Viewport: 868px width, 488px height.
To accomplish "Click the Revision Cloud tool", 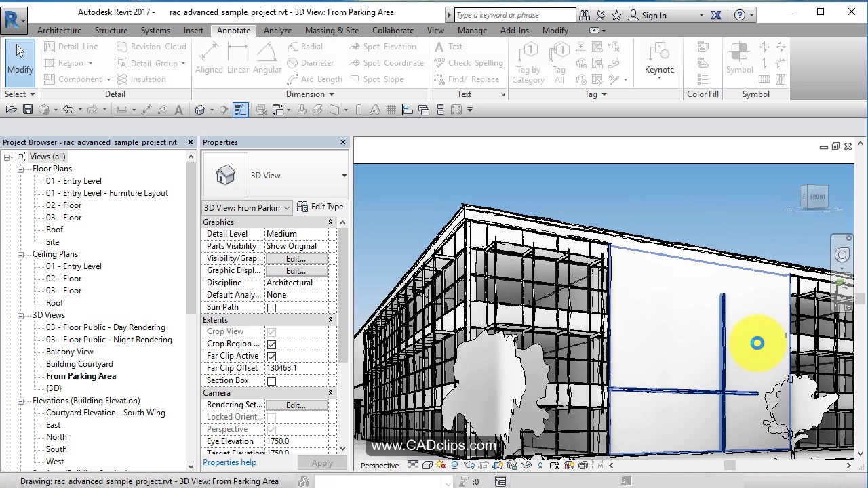I will [x=152, y=46].
